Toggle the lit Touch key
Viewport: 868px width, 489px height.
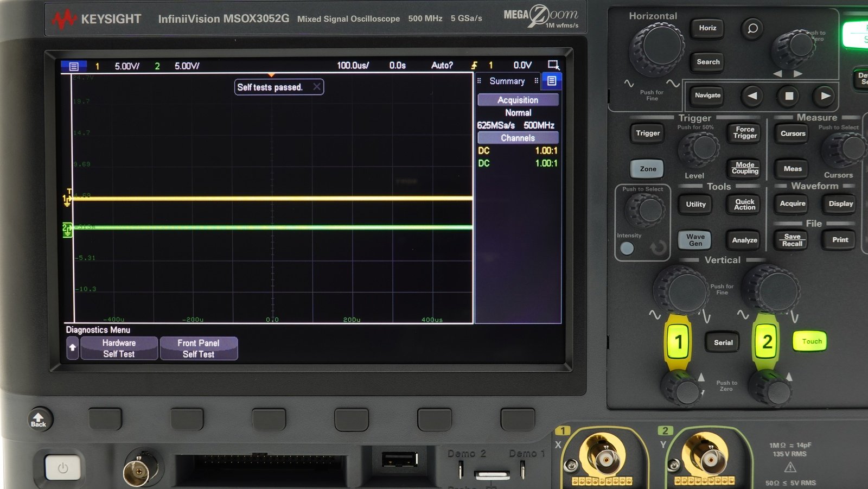pyautogui.click(x=810, y=341)
